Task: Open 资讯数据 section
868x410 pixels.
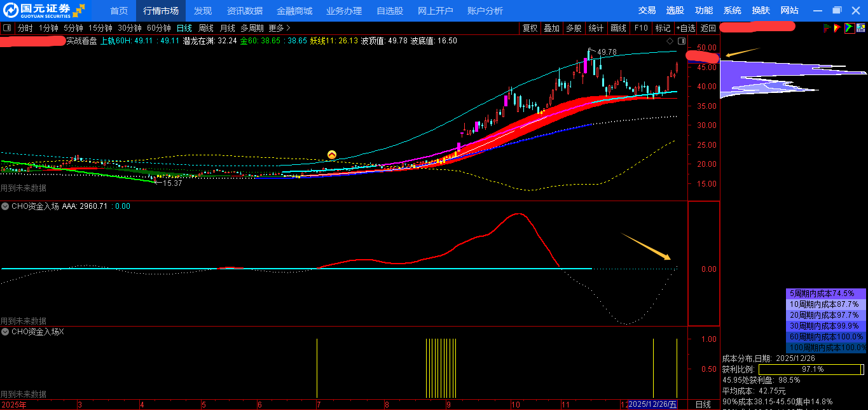Action: [x=245, y=11]
